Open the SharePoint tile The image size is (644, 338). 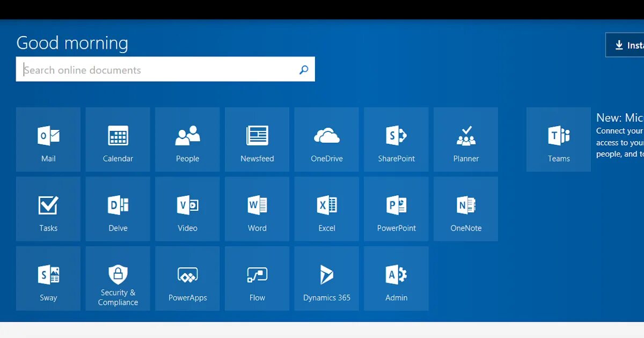(396, 139)
